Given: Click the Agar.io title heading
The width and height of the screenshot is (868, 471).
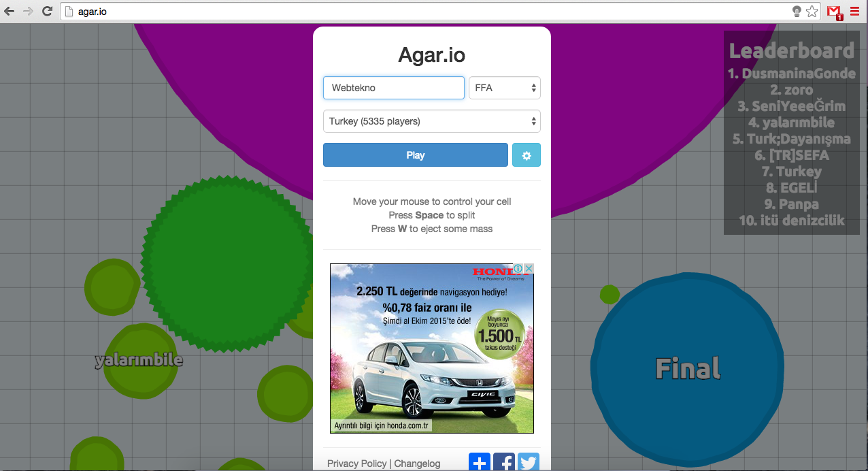Looking at the screenshot, I should click(432, 55).
